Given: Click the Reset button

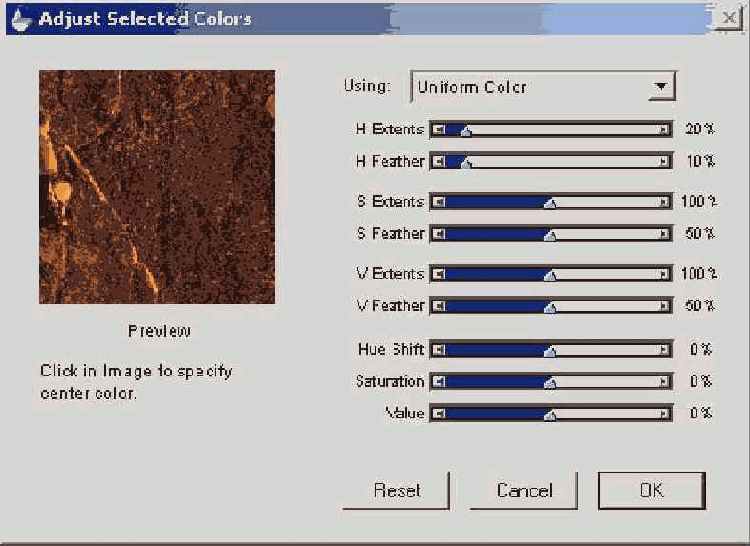Looking at the screenshot, I should [397, 491].
